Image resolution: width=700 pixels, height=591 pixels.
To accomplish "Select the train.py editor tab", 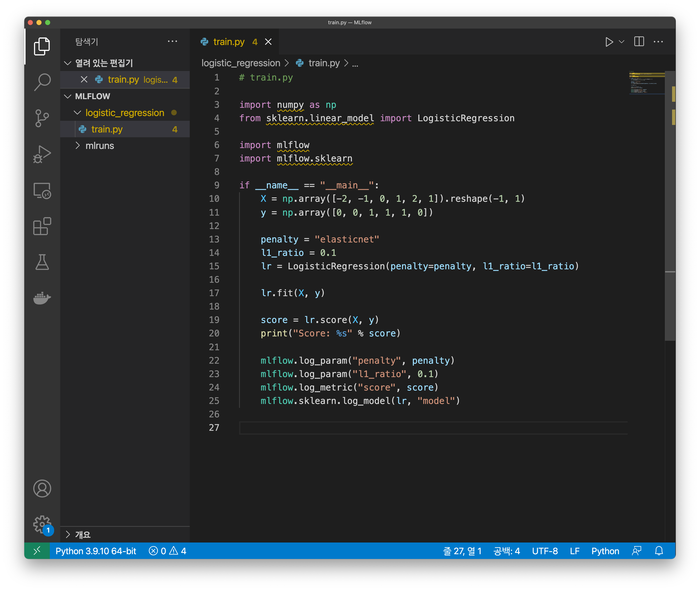I will tap(229, 42).
